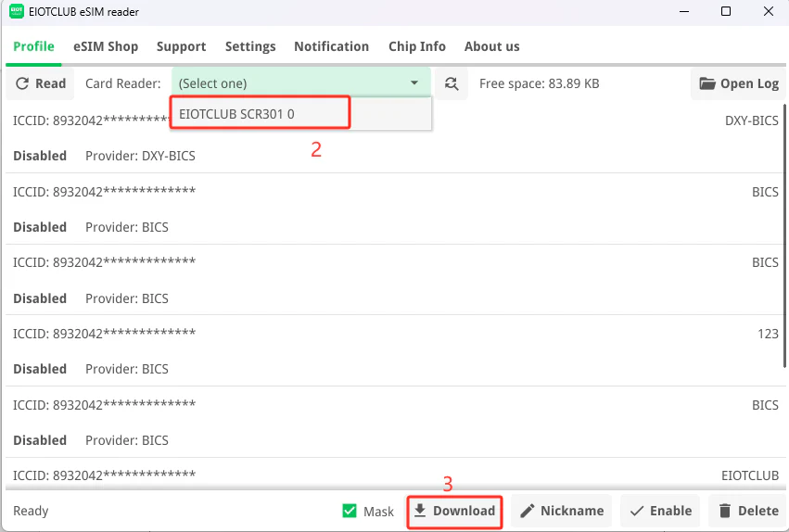This screenshot has height=532, width=789.
Task: Toggle the Mask checkbox
Action: (x=350, y=511)
